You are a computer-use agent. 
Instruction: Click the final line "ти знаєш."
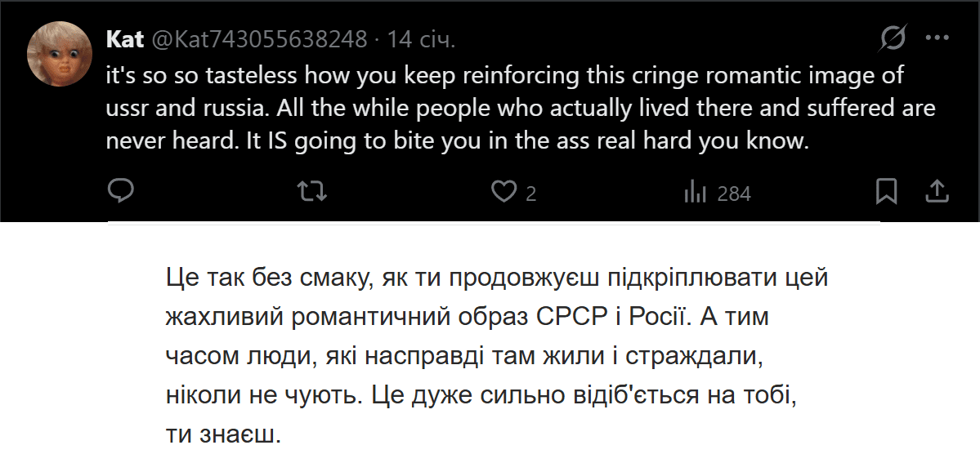pos(223,434)
